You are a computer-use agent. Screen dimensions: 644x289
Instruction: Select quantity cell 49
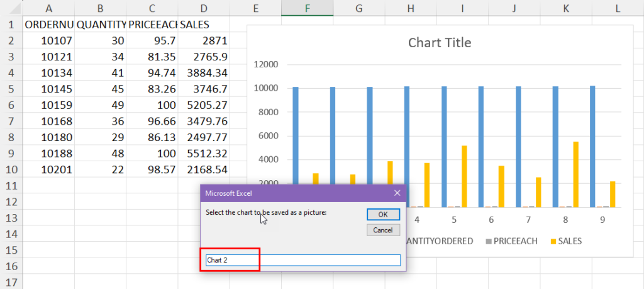pos(101,105)
